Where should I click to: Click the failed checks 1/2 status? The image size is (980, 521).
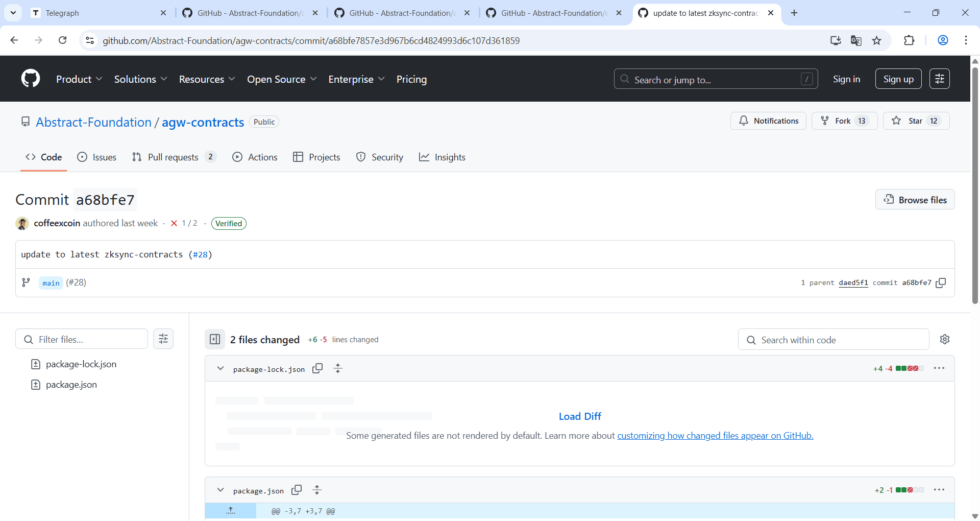(x=184, y=223)
